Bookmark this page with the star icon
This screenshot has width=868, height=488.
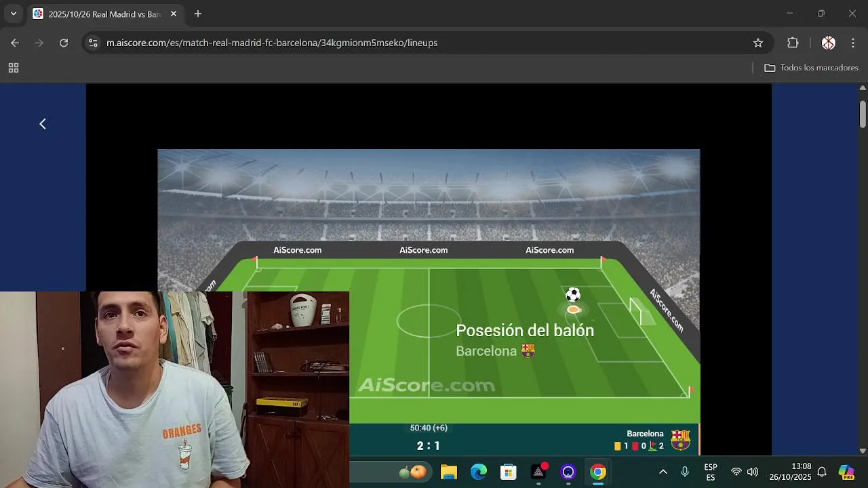pyautogui.click(x=758, y=43)
